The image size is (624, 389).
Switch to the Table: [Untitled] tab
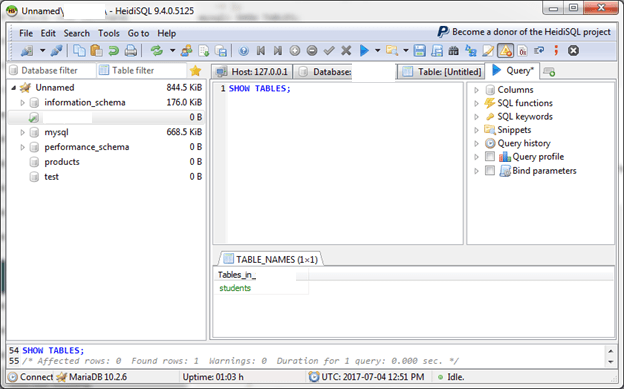pyautogui.click(x=441, y=72)
